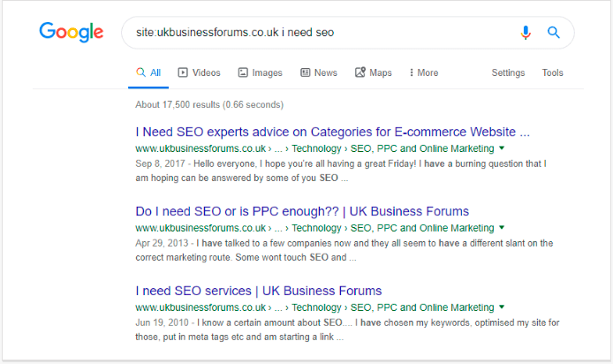Click the More three-dots icon
The height and width of the screenshot is (364, 613).
coord(412,72)
